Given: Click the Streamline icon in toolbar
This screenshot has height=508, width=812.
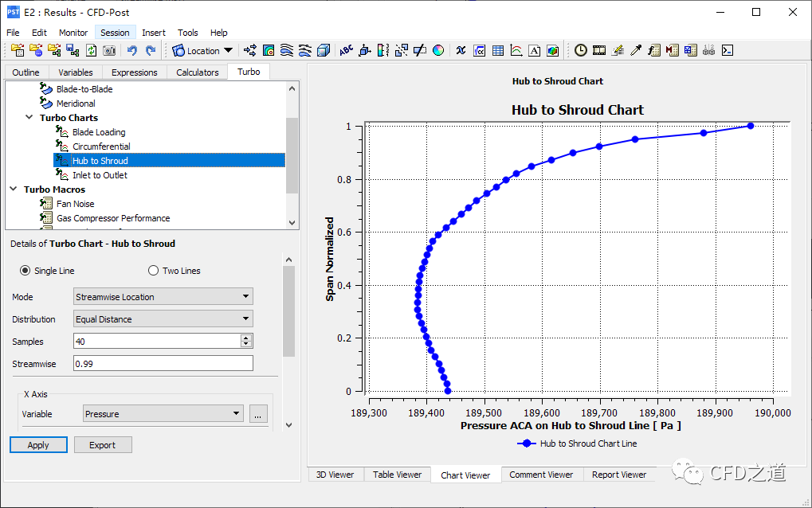Looking at the screenshot, I should point(287,50).
